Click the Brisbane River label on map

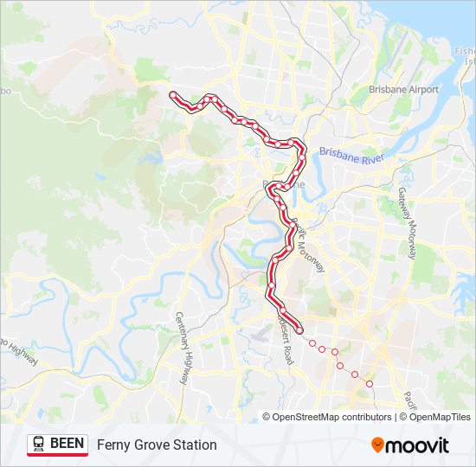pyautogui.click(x=352, y=156)
